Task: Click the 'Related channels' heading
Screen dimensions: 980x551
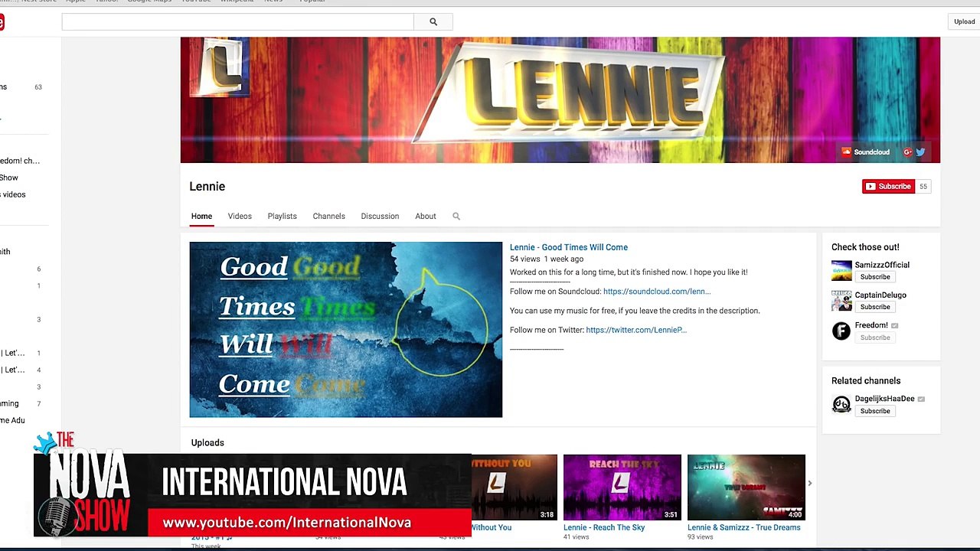Action: pos(866,381)
